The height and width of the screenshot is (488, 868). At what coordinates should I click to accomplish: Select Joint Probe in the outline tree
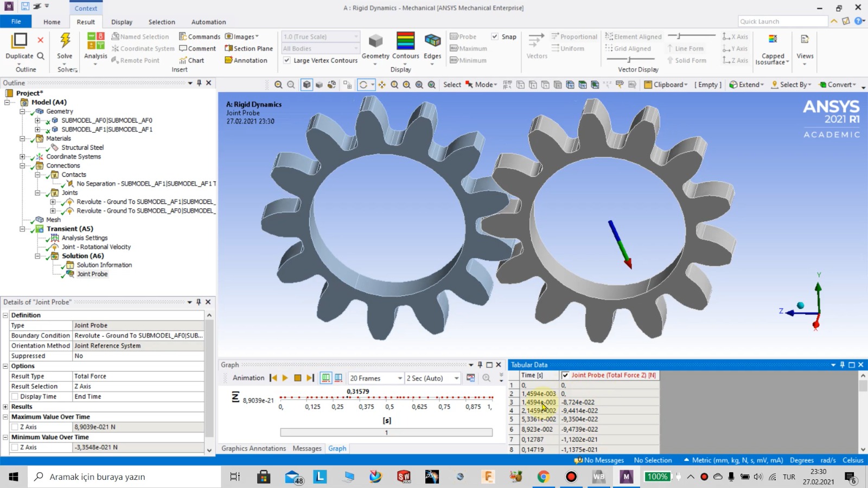(92, 274)
